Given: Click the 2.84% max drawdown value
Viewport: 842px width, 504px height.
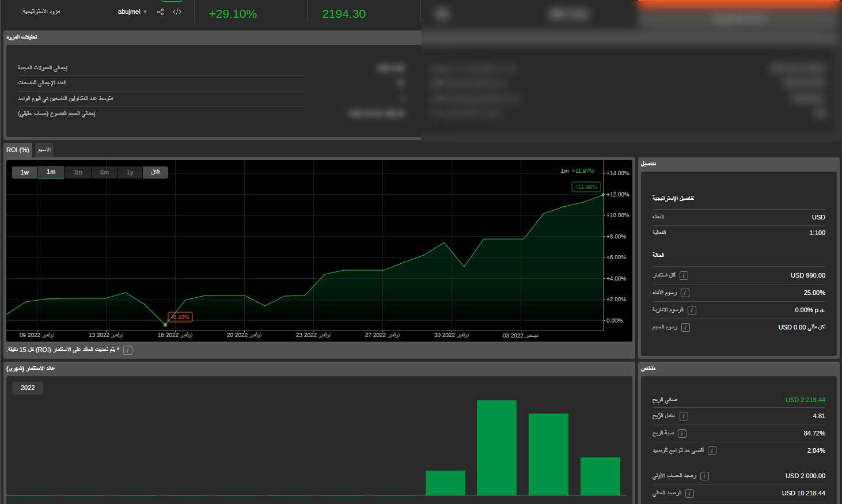Looking at the screenshot, I should tap(816, 450).
